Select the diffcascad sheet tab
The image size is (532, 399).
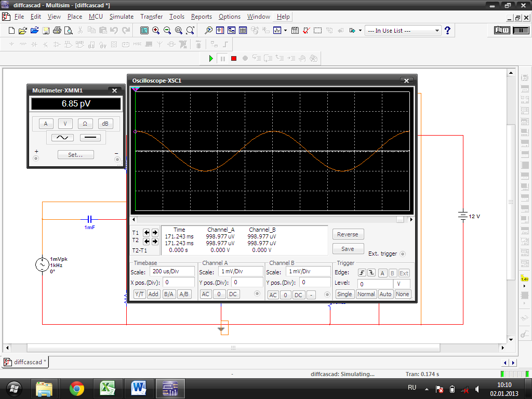[x=25, y=362]
